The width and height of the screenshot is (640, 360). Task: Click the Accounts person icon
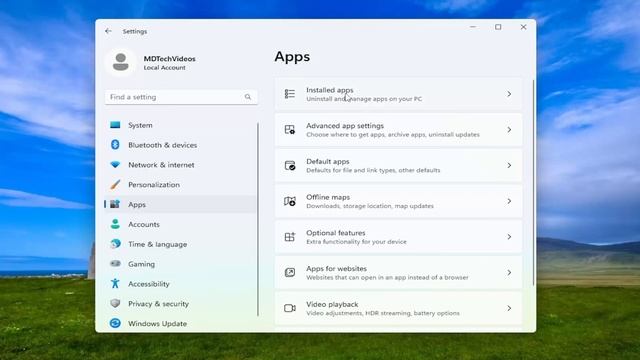point(115,224)
